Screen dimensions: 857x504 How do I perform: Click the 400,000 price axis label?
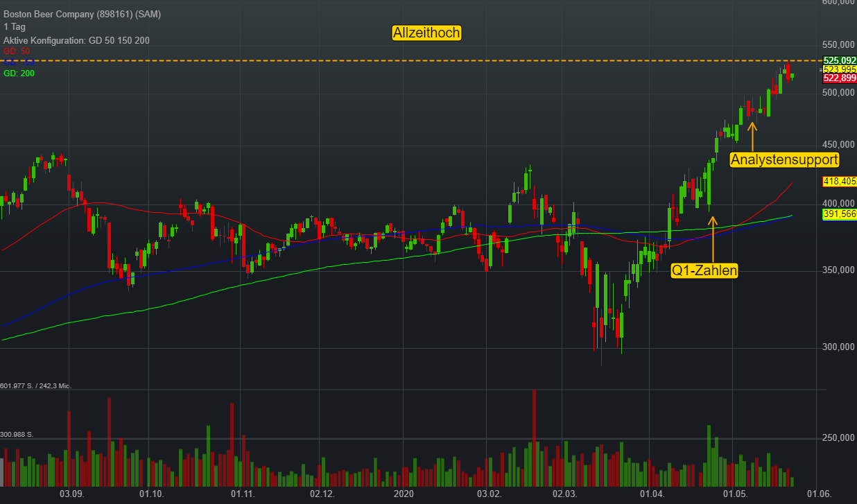(839, 204)
